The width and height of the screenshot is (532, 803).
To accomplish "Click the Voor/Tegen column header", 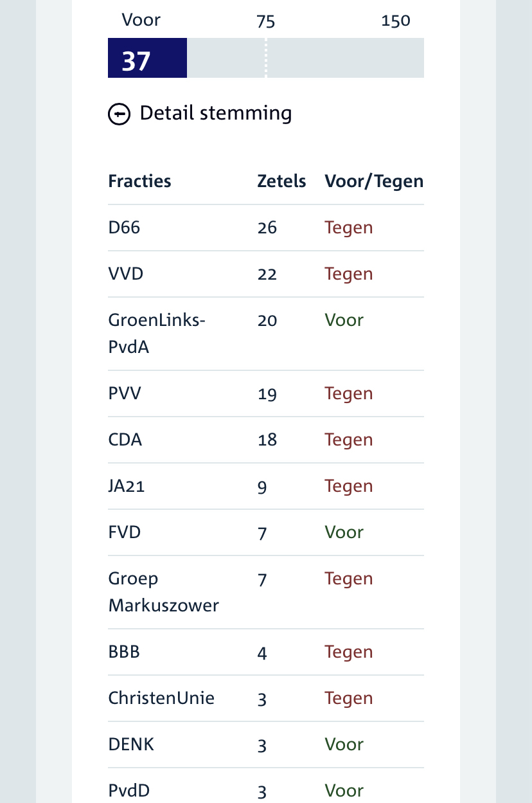I will tap(374, 181).
